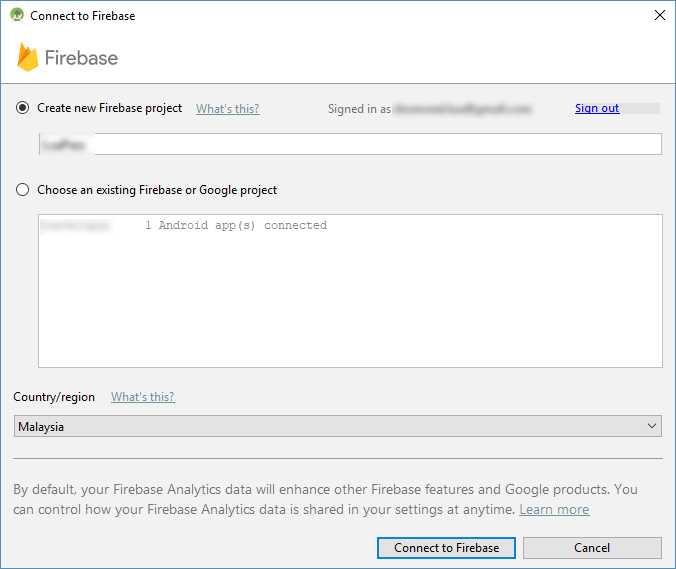676x569 pixels.
Task: Click the Sign out link
Action: point(597,108)
